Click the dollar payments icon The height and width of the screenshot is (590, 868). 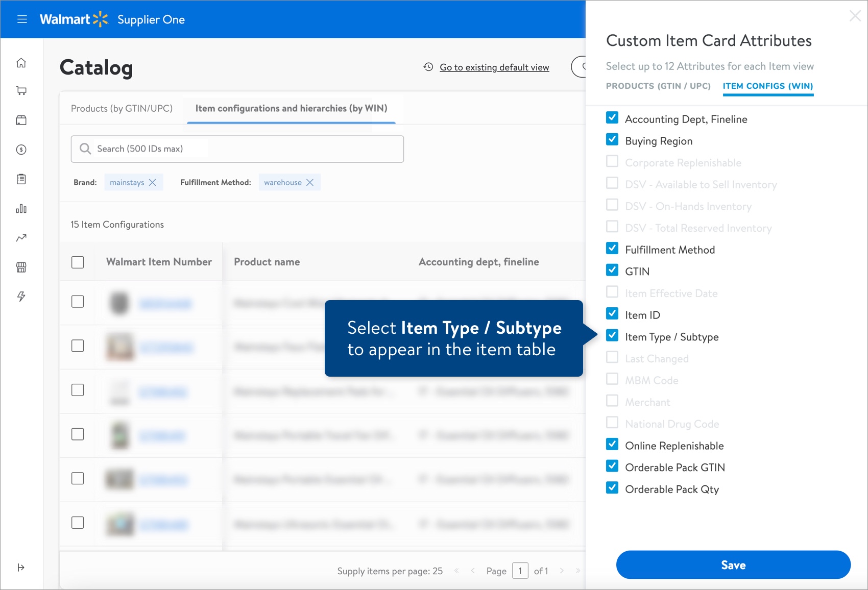click(x=21, y=150)
